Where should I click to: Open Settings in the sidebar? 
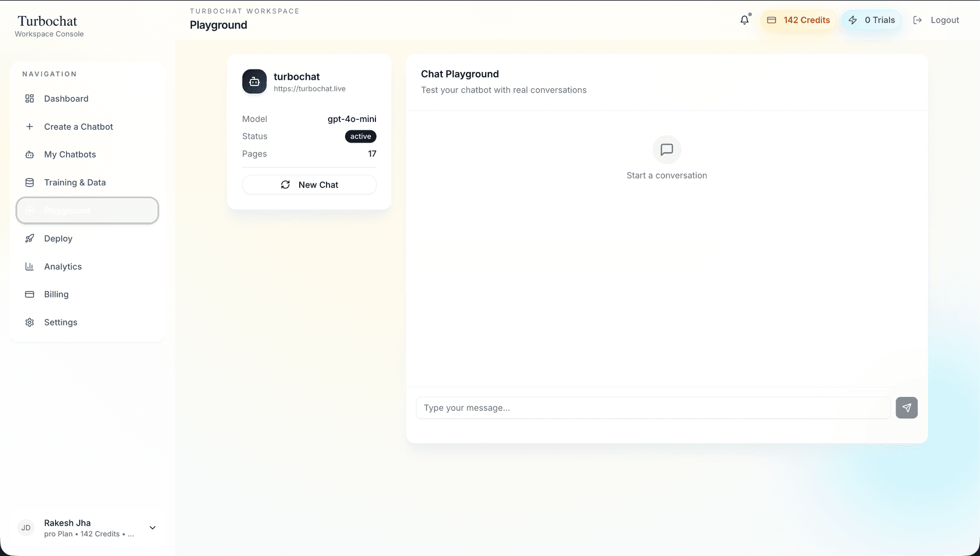pos(87,322)
